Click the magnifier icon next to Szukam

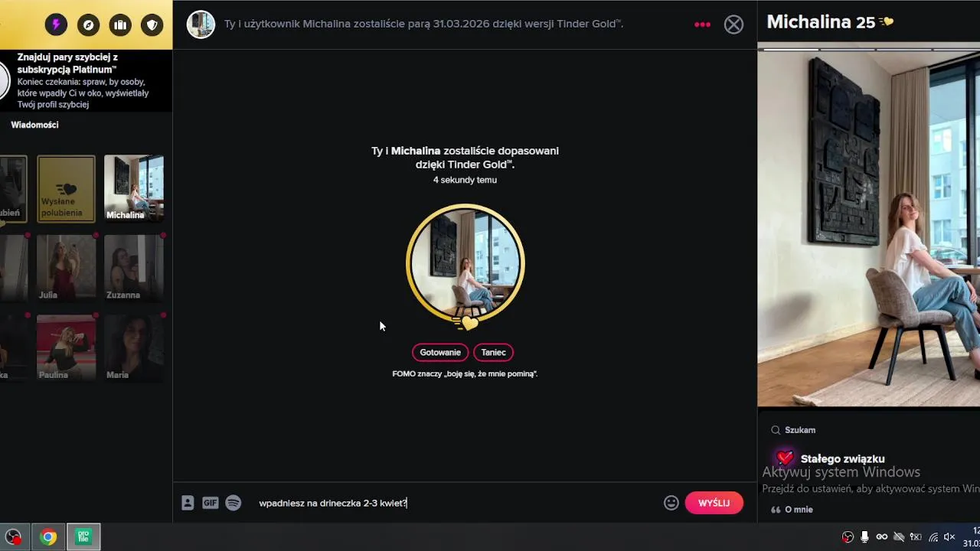776,430
